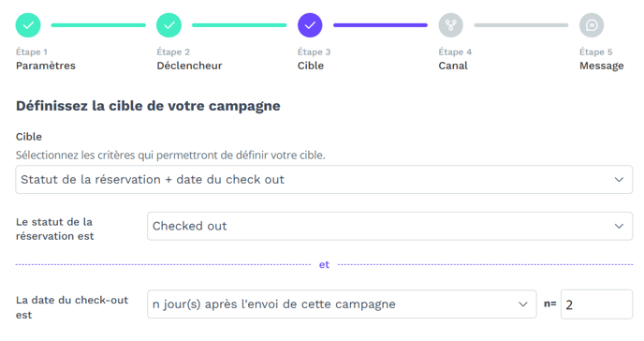
Task: Click the chevron arrow of the Checked out dropdown
Action: coord(619,226)
